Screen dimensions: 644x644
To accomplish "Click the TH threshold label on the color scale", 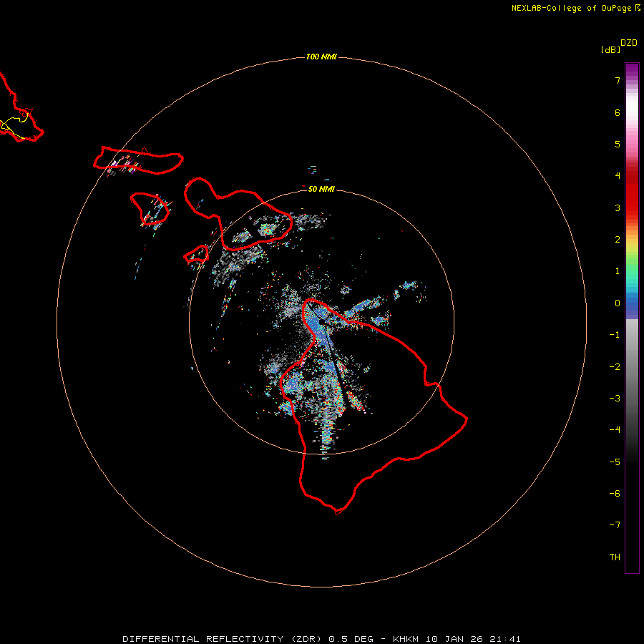I will 615,557.
